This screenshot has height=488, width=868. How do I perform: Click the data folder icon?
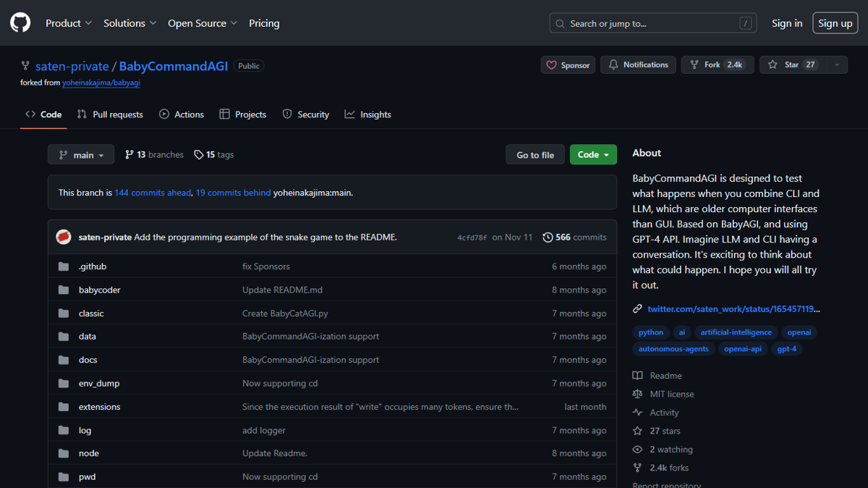(x=64, y=337)
